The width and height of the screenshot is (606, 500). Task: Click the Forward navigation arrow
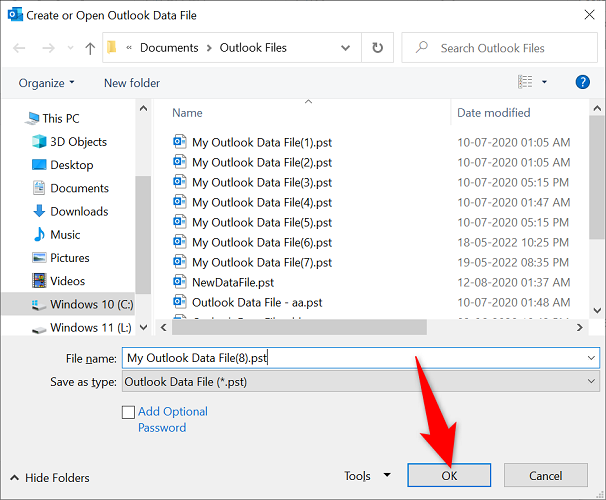point(48,48)
